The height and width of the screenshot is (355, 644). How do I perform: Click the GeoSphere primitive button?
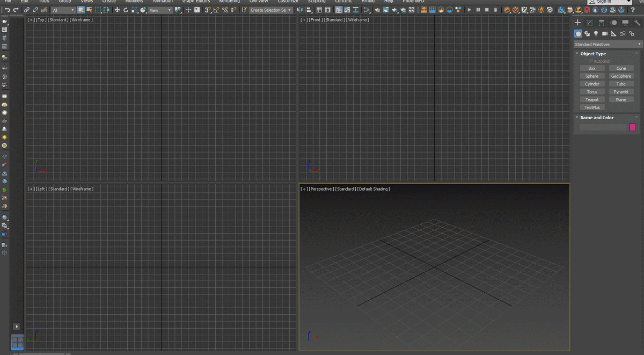621,76
